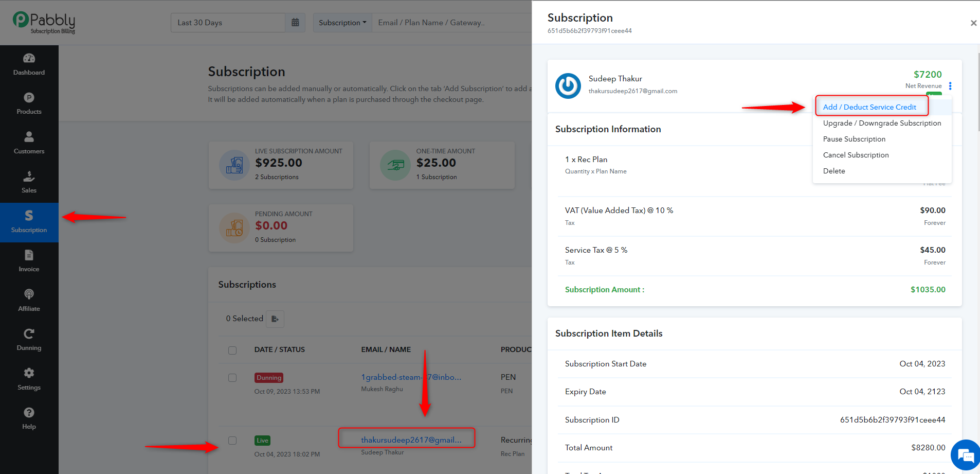Viewport: 980px width, 474px height.
Task: Click the calendar icon beside Last 30 Days
Action: pos(295,23)
